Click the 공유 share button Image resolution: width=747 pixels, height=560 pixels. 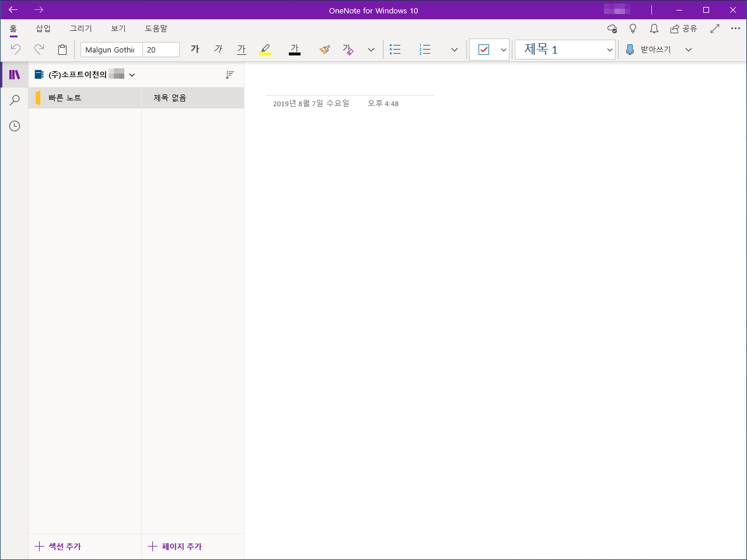pos(683,28)
